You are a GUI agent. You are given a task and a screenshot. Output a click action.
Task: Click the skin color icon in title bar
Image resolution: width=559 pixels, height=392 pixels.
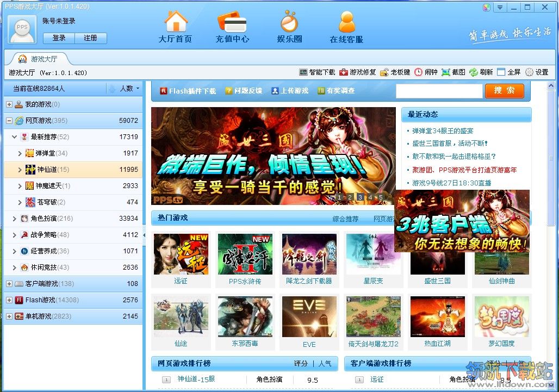point(487,7)
